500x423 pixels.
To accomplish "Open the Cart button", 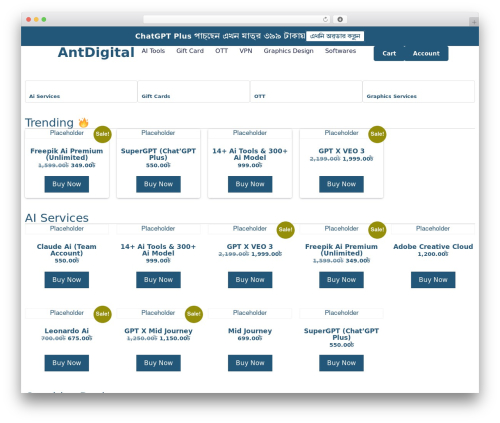I will click(x=389, y=53).
